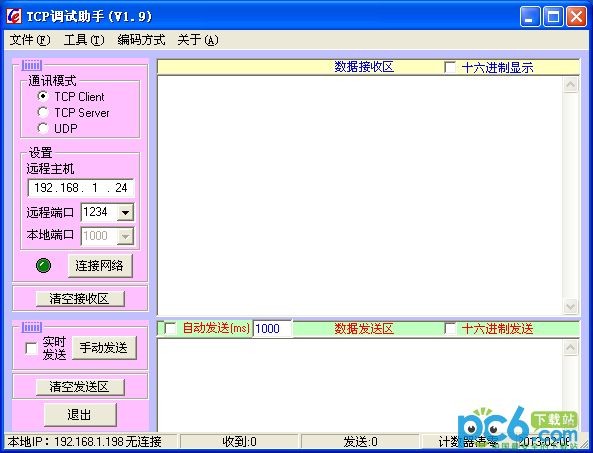The width and height of the screenshot is (593, 453).
Task: Expand the 本地端口 local port dropdown
Action: tap(125, 236)
